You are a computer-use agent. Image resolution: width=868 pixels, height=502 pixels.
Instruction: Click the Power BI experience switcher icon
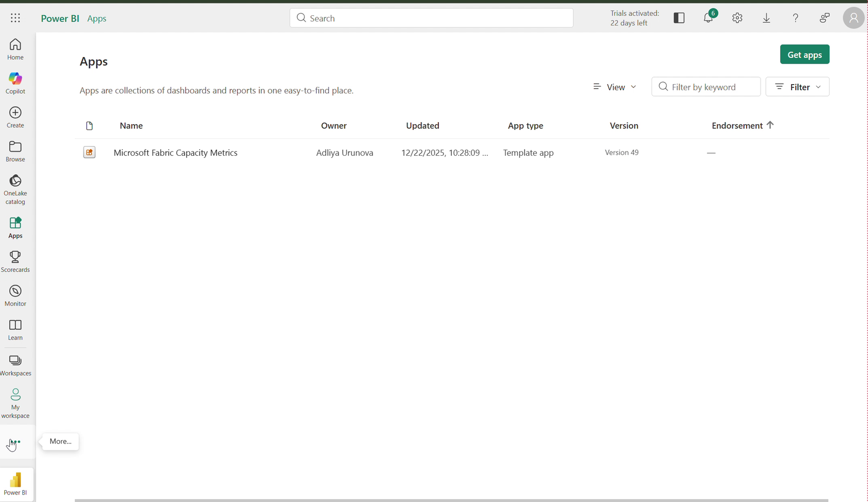pos(16,484)
